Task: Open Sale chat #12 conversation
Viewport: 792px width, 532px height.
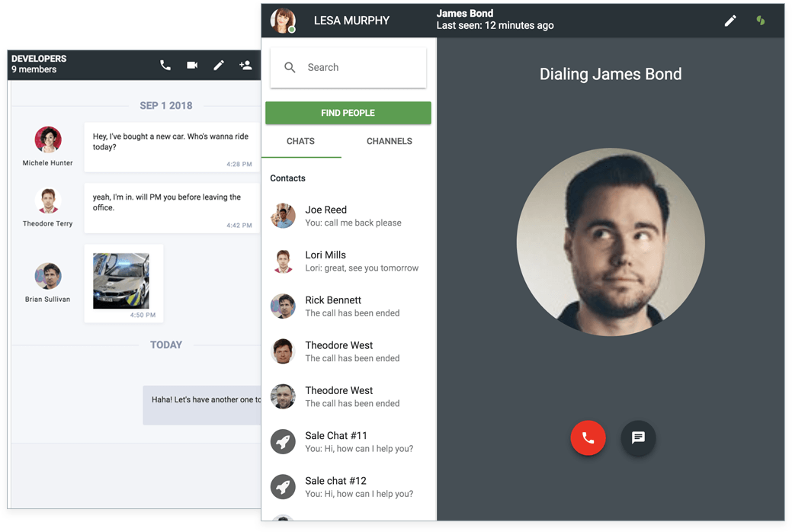Action: tap(348, 487)
